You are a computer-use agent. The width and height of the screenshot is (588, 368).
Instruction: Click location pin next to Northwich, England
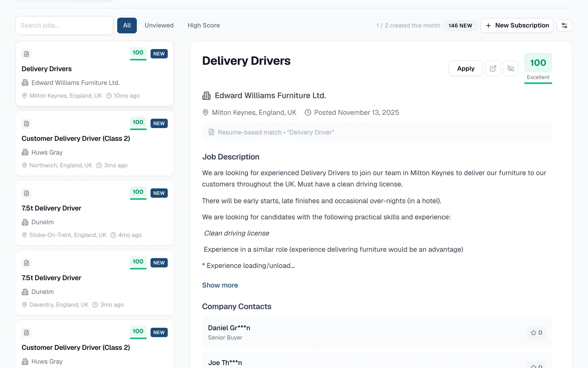click(x=24, y=165)
